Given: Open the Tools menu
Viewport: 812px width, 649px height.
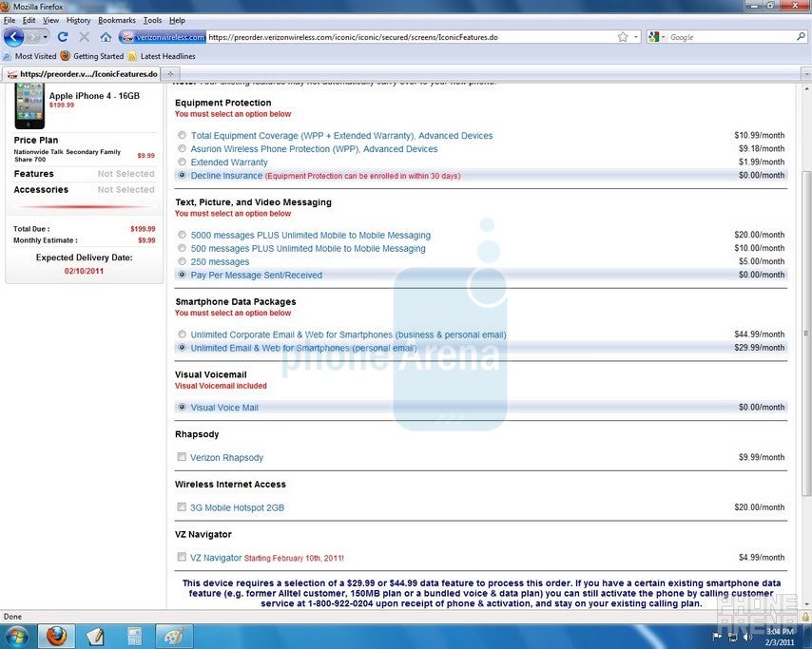Looking at the screenshot, I should pyautogui.click(x=152, y=20).
